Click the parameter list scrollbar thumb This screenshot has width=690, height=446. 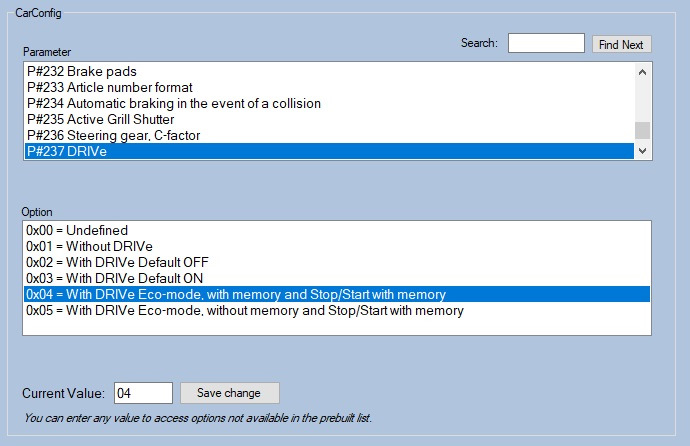(643, 129)
